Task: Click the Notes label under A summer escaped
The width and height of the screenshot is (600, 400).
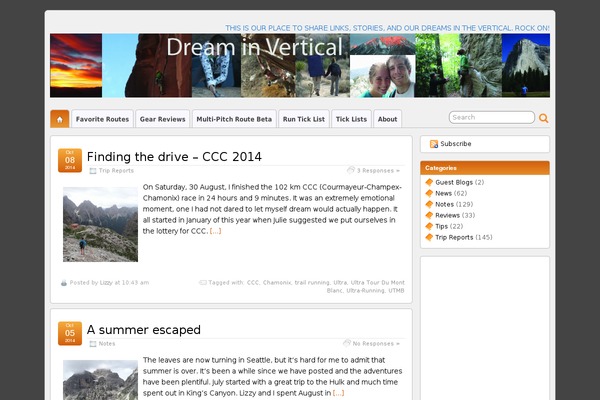Action: 107,344
